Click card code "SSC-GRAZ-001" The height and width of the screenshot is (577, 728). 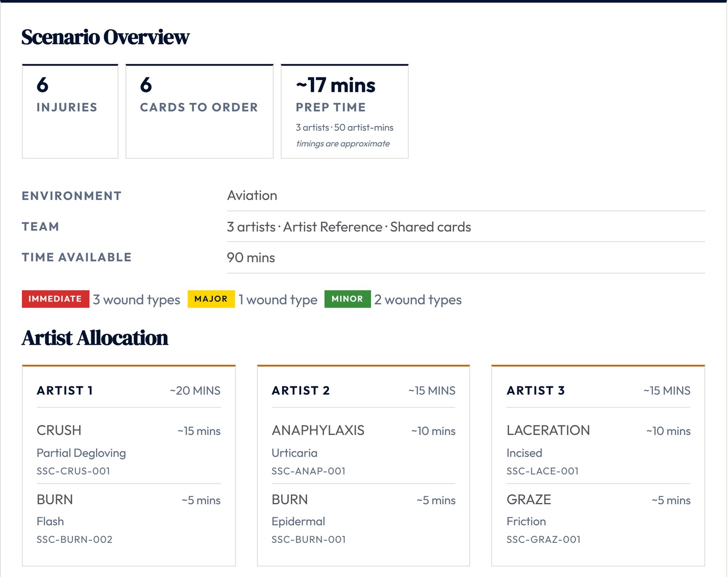(x=544, y=540)
